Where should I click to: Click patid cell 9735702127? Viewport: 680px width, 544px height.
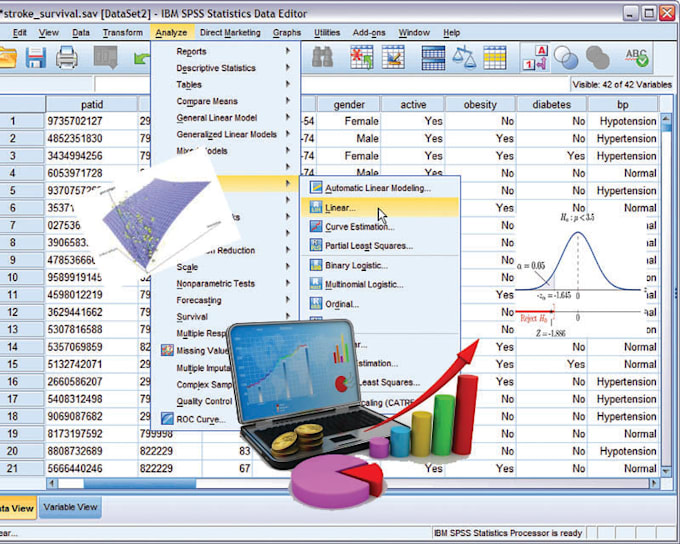point(92,121)
